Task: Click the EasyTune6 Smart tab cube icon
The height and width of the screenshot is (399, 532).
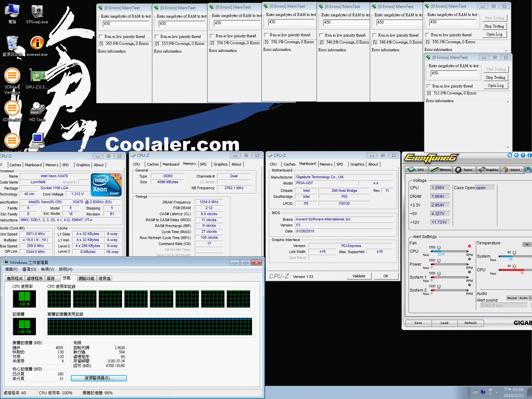Action: click(x=505, y=170)
